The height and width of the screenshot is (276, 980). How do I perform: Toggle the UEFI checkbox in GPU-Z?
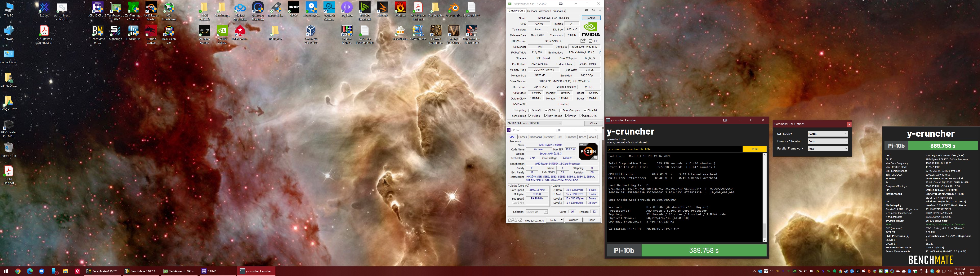click(590, 41)
